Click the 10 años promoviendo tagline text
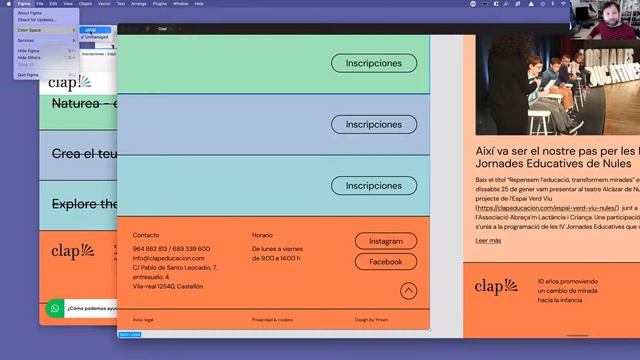 coord(567,291)
